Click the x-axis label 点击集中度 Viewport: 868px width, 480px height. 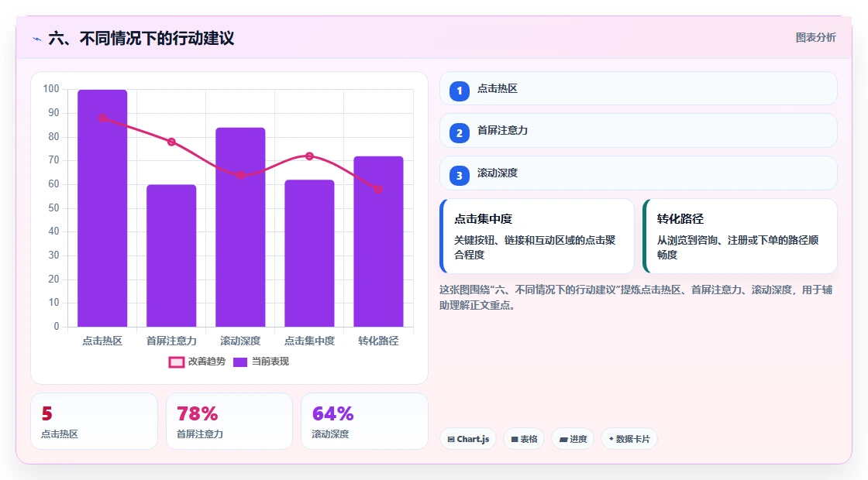click(x=309, y=341)
